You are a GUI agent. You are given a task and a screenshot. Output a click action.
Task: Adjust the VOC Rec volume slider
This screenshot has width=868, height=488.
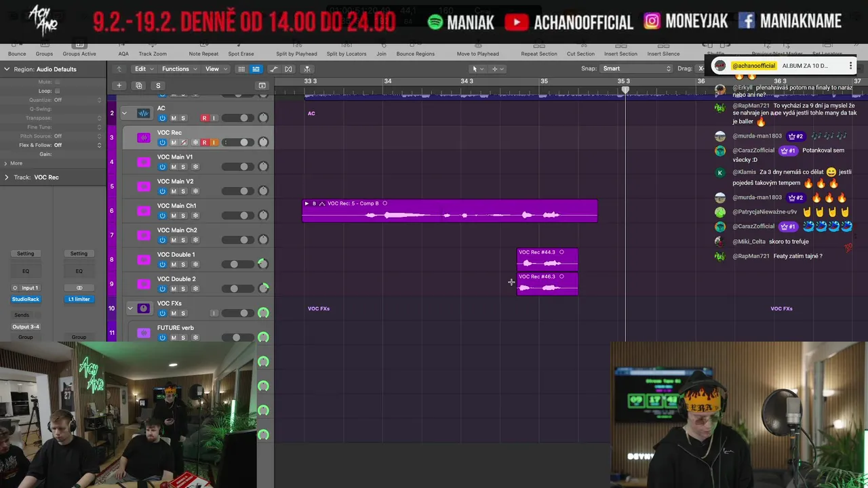point(237,142)
